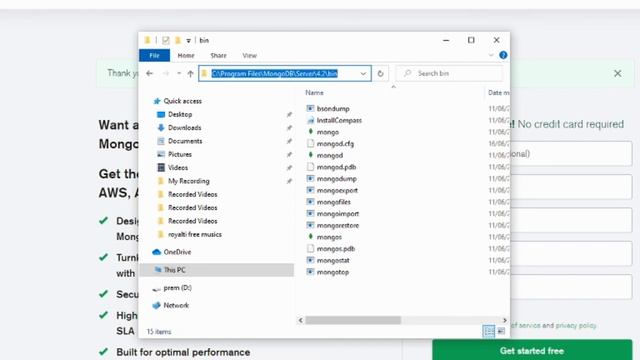Click the Forward navigation arrow
This screenshot has height=360, width=640.
[166, 73]
